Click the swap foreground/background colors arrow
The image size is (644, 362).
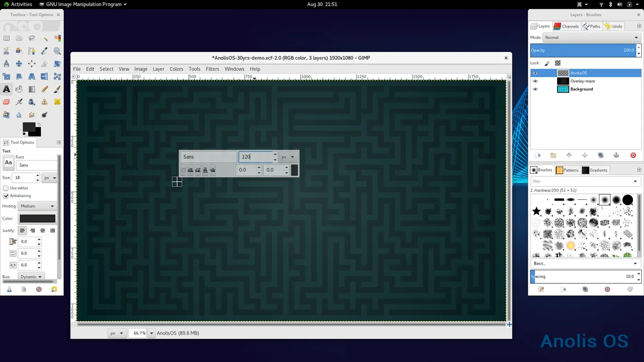39,124
